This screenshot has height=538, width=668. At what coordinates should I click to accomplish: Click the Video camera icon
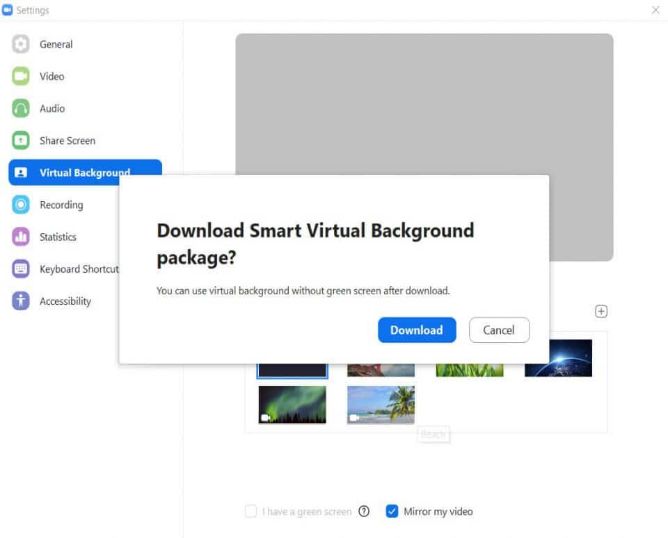20,76
